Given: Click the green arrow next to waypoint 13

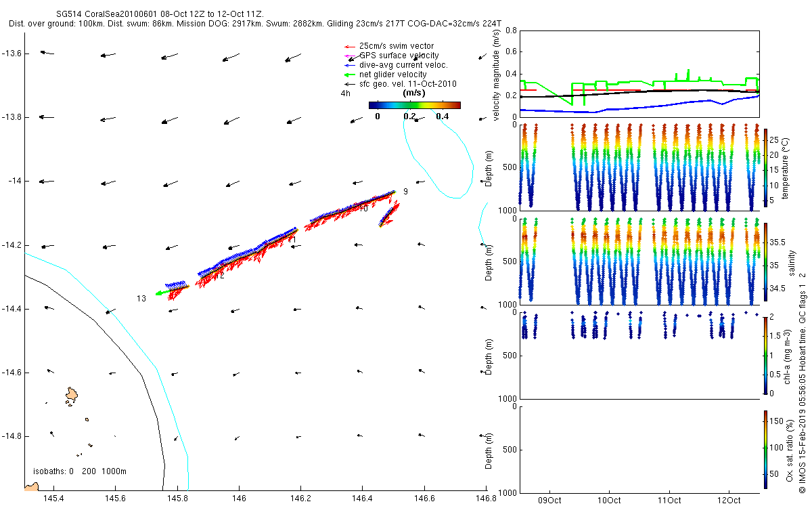Looking at the screenshot, I should point(162,293).
